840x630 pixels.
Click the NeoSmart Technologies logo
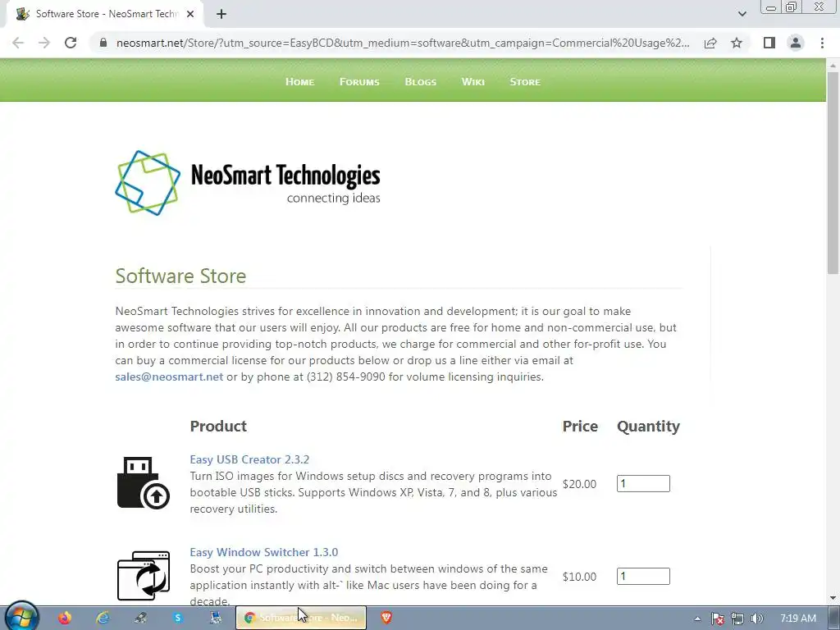coord(248,183)
